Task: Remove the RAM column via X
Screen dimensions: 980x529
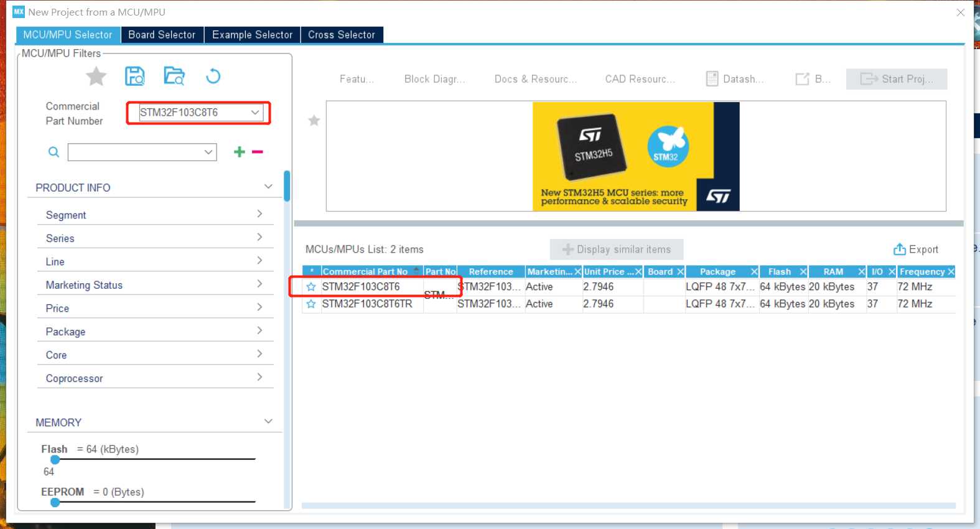Action: click(861, 271)
